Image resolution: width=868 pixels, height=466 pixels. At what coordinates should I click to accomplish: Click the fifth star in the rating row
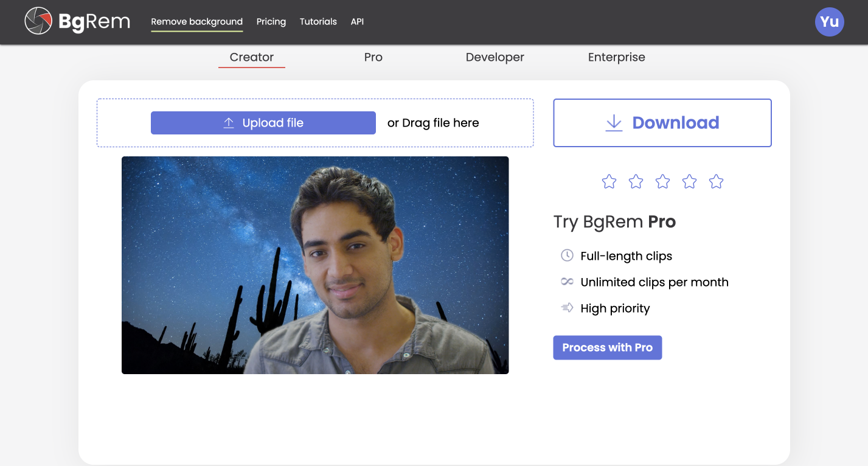point(716,181)
